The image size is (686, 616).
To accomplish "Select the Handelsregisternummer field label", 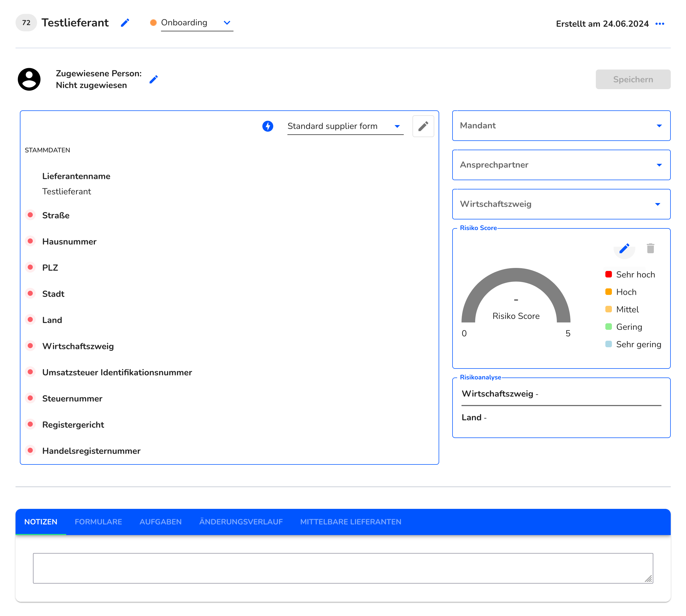I will point(91,451).
